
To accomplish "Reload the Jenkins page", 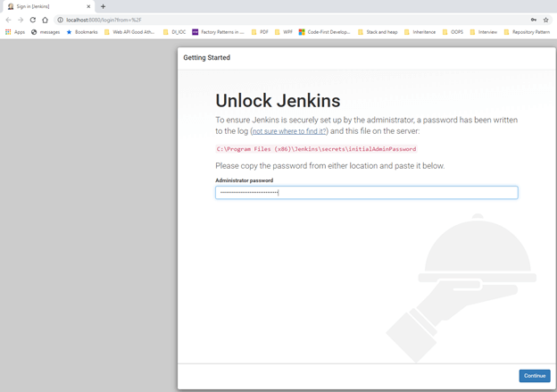I will [x=33, y=20].
